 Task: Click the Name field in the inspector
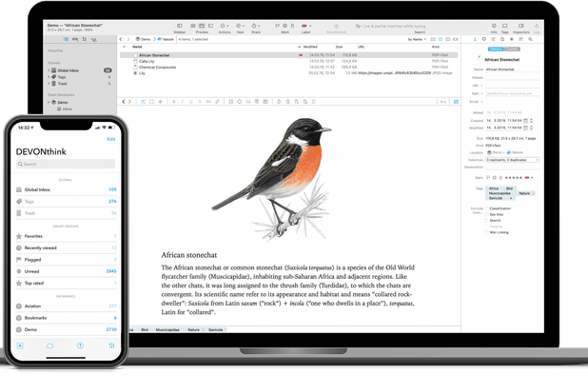point(512,69)
